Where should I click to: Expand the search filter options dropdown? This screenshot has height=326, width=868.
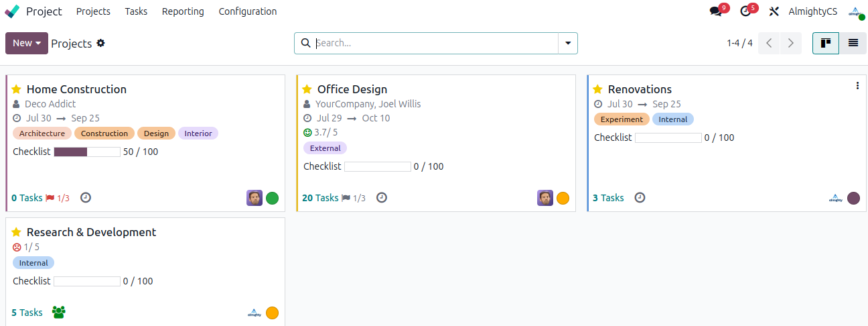point(568,43)
